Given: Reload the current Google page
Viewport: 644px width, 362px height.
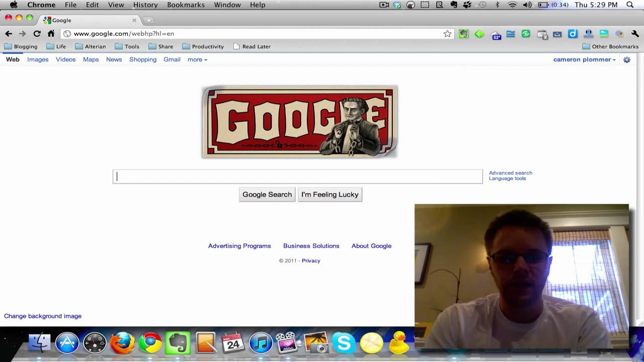Looking at the screenshot, I should pos(37,34).
